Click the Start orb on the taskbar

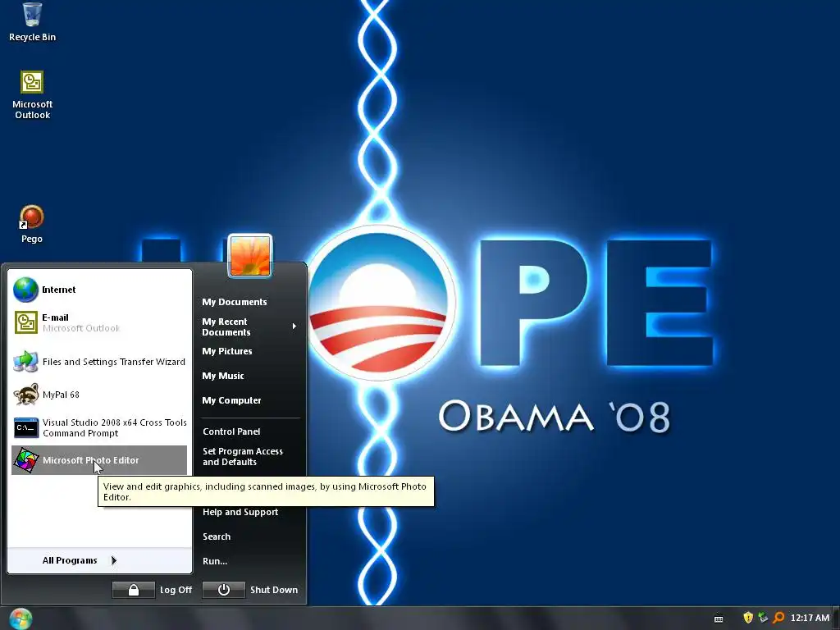[x=21, y=619]
